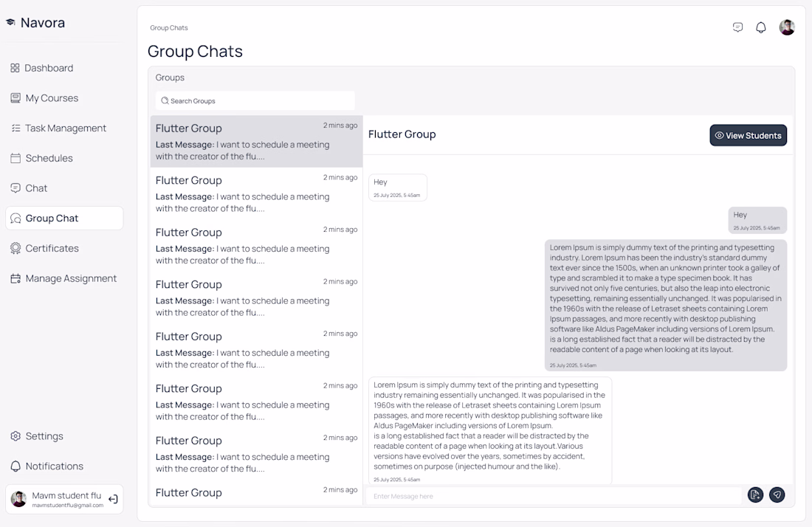Image resolution: width=812 pixels, height=527 pixels.
Task: Open Dashboard from the sidebar
Action: [x=49, y=68]
